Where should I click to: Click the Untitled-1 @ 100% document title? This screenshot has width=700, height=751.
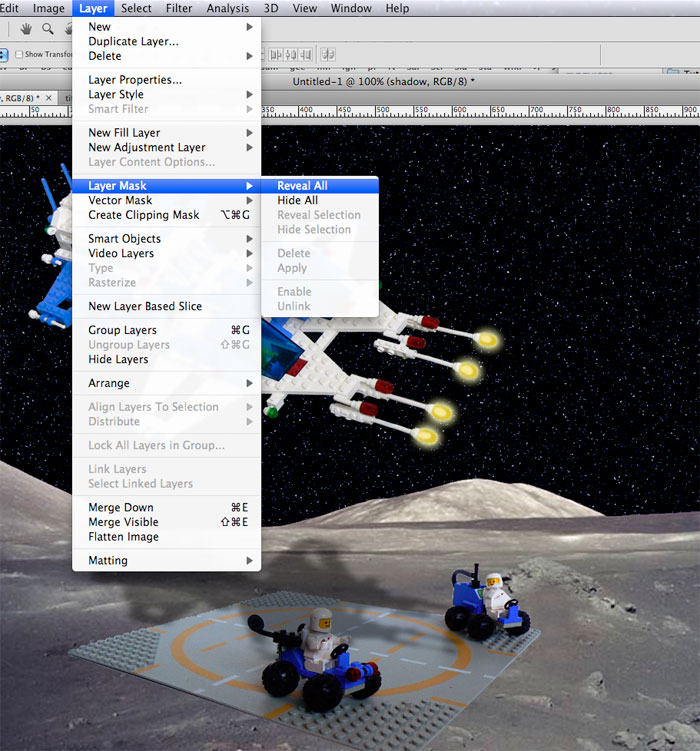[383, 81]
